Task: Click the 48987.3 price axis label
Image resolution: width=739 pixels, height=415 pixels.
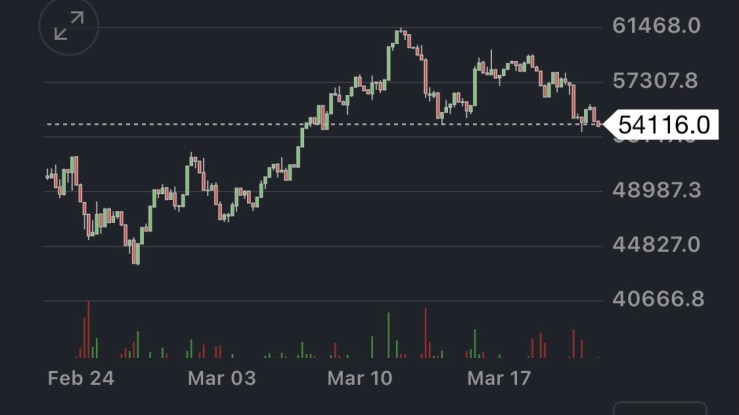Action: pyautogui.click(x=656, y=190)
